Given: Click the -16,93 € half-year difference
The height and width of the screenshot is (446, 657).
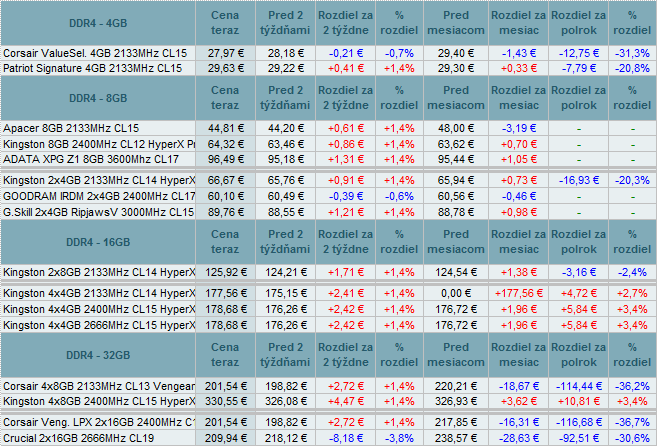Looking at the screenshot, I should (x=579, y=180).
